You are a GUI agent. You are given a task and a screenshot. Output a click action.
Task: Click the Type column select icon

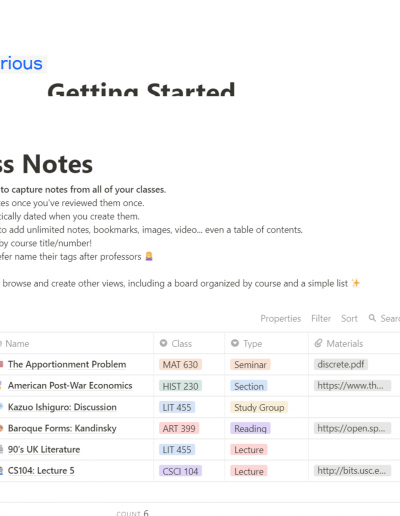[x=235, y=343]
